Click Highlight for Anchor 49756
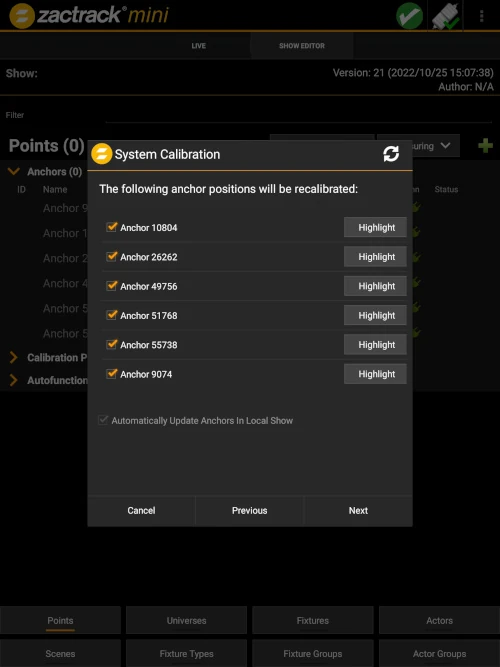 (375, 286)
